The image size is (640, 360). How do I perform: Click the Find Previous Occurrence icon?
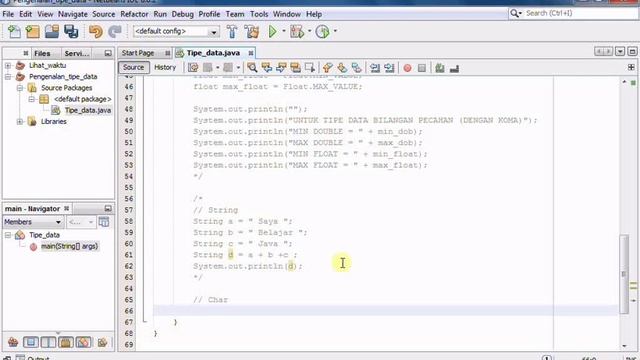click(x=267, y=68)
